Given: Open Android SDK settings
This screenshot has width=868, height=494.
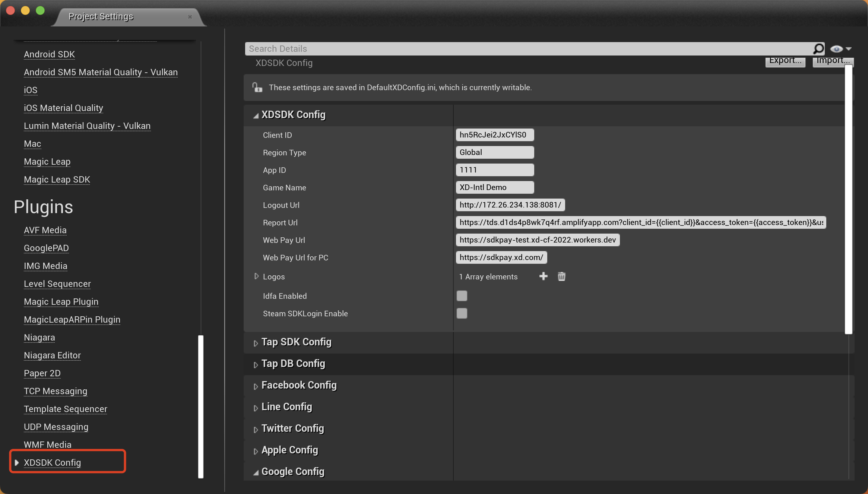Looking at the screenshot, I should coord(49,54).
